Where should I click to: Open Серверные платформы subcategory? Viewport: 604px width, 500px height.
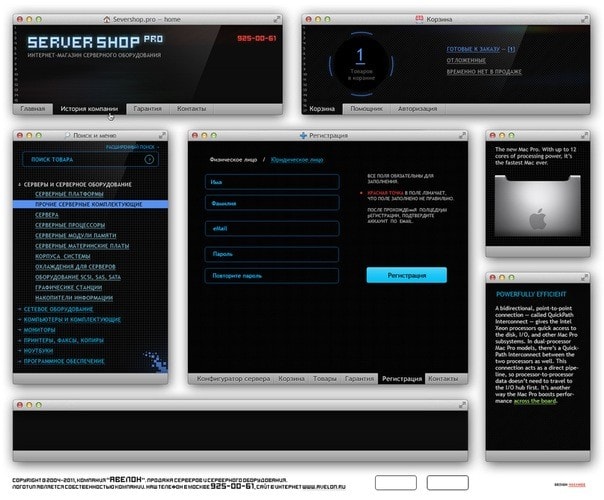(69, 194)
